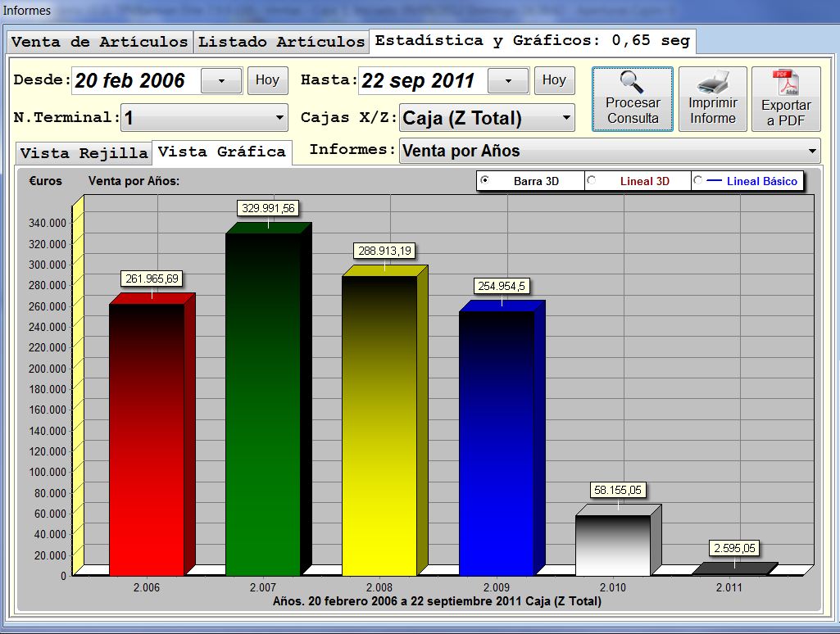Open the Vista Rejilla tab
The image size is (840, 634).
point(84,153)
